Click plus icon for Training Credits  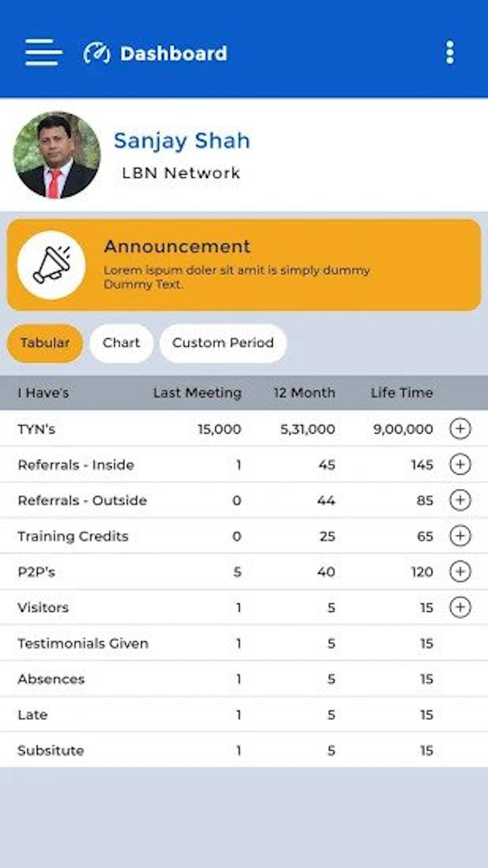point(460,536)
